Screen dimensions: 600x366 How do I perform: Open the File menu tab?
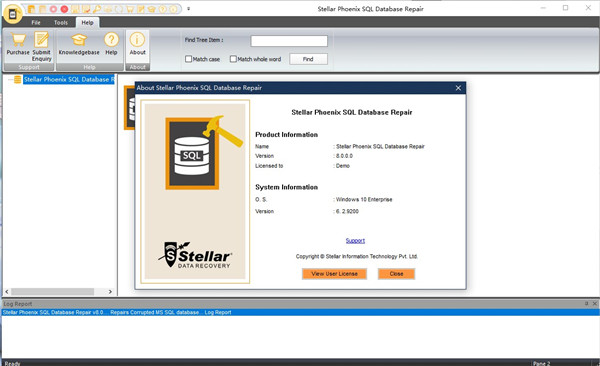pyautogui.click(x=36, y=23)
